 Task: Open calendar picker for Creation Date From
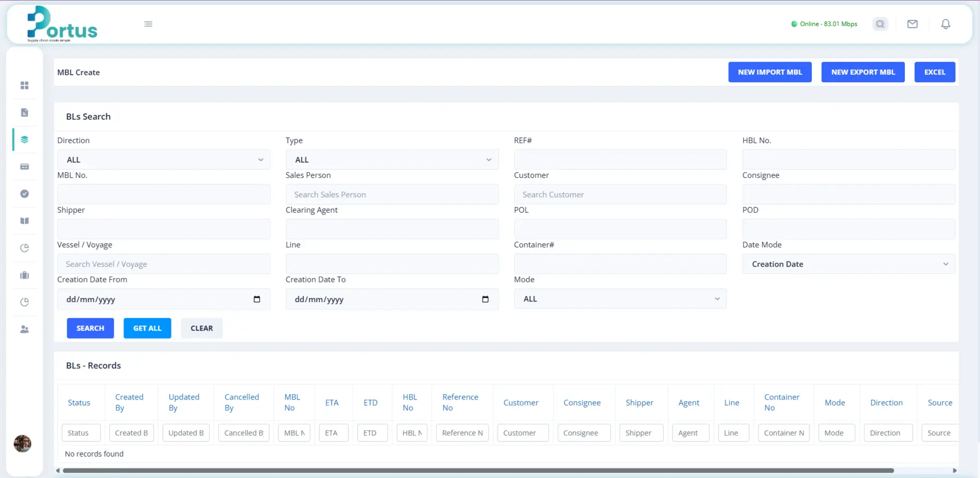(257, 299)
